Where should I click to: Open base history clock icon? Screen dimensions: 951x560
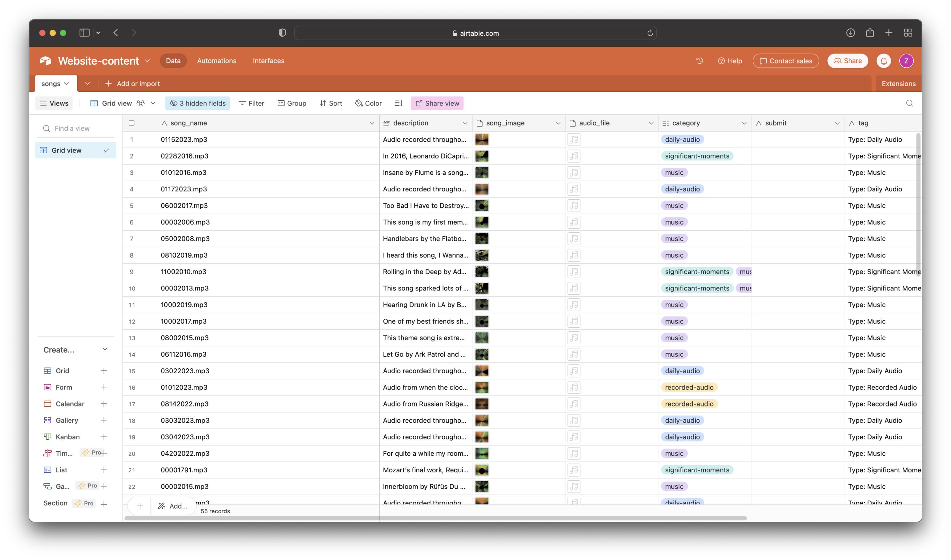pos(699,61)
